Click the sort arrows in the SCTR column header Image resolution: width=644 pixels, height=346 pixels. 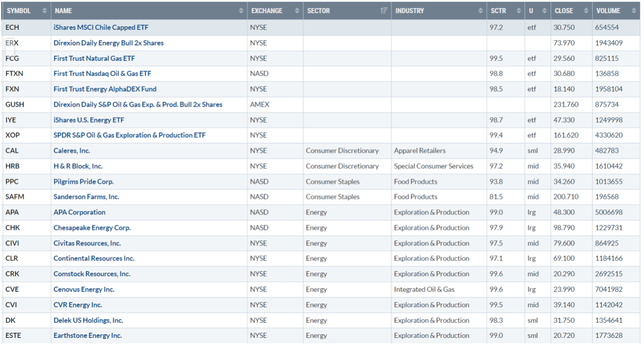click(518, 11)
